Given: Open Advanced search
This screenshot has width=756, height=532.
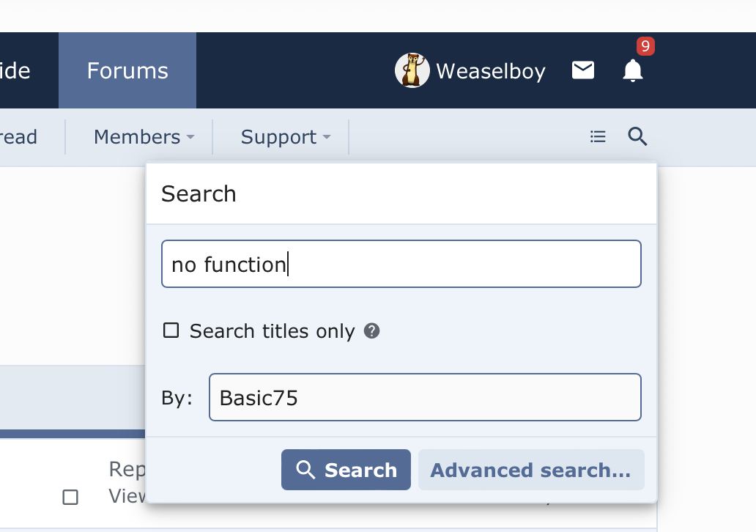Looking at the screenshot, I should point(530,470).
